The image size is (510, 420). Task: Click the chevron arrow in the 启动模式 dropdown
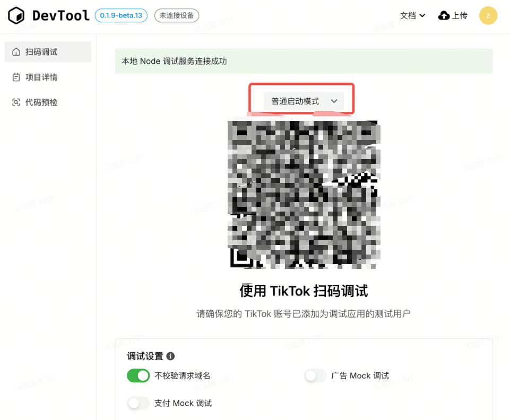(334, 101)
